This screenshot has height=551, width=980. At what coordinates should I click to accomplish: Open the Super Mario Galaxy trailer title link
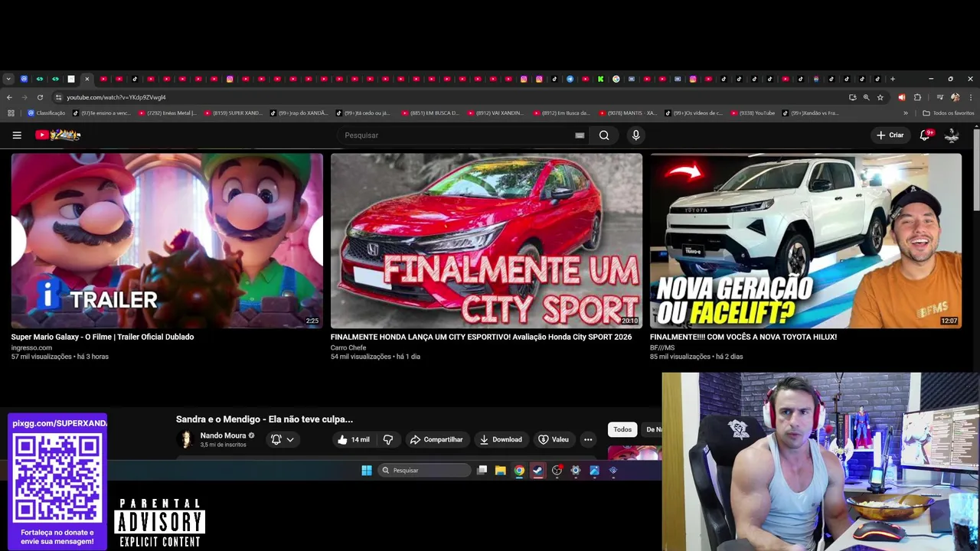click(103, 337)
